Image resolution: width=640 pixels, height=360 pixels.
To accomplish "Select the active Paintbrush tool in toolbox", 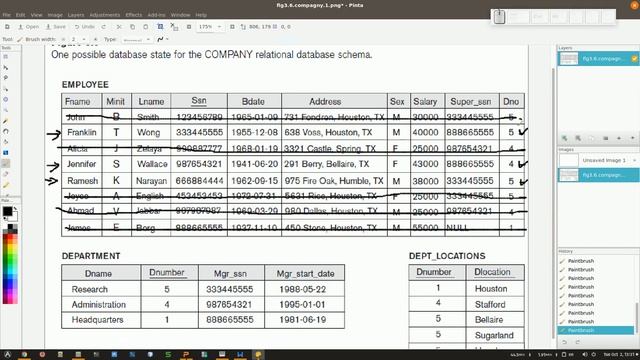I will tap(6, 163).
